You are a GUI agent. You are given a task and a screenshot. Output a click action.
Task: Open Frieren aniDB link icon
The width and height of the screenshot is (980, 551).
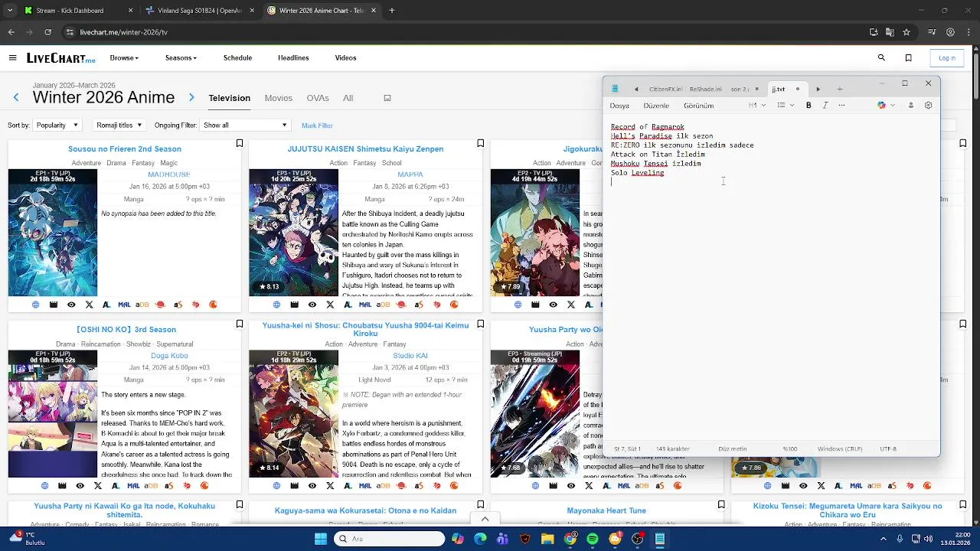click(142, 305)
